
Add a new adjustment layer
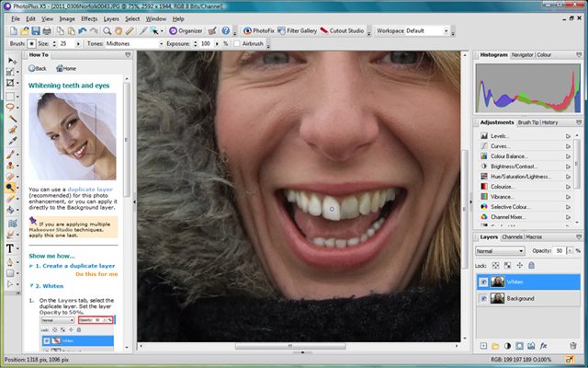click(x=507, y=346)
